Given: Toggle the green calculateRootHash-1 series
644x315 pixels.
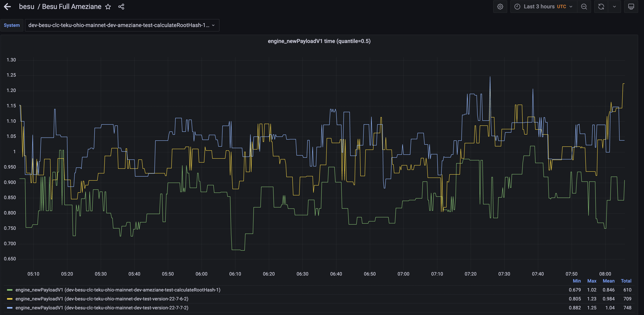Looking at the screenshot, I should 118,290.
